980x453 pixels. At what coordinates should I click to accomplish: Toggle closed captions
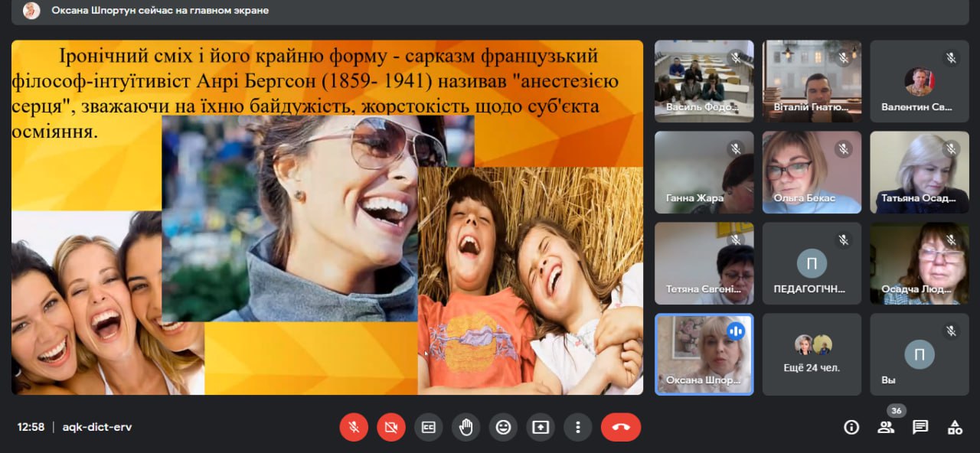coord(429,428)
